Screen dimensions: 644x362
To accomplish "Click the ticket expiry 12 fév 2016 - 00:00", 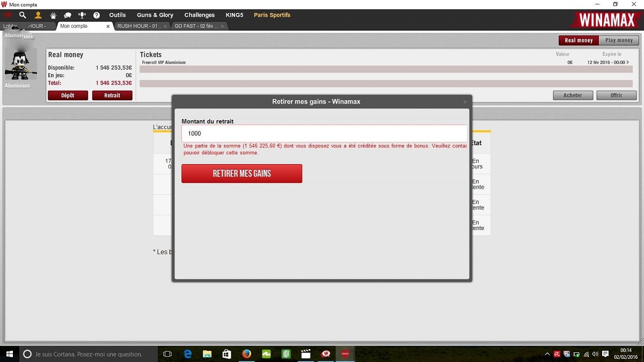I will (x=606, y=63).
